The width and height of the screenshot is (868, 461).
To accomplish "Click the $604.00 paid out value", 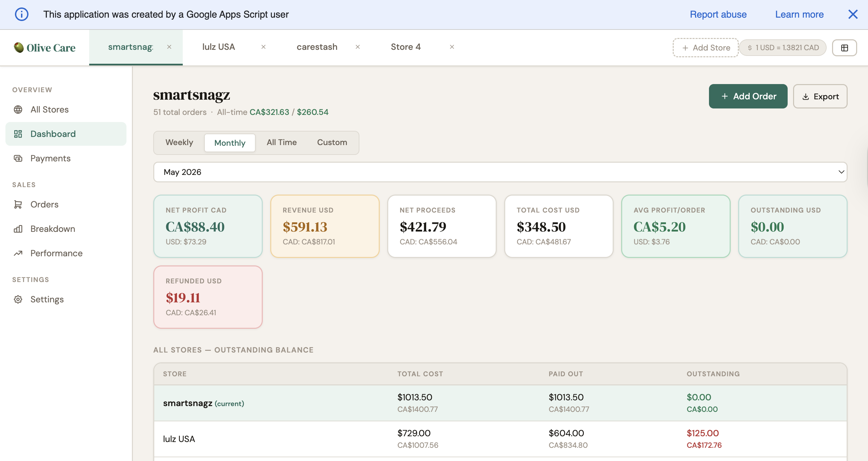I will 566,433.
